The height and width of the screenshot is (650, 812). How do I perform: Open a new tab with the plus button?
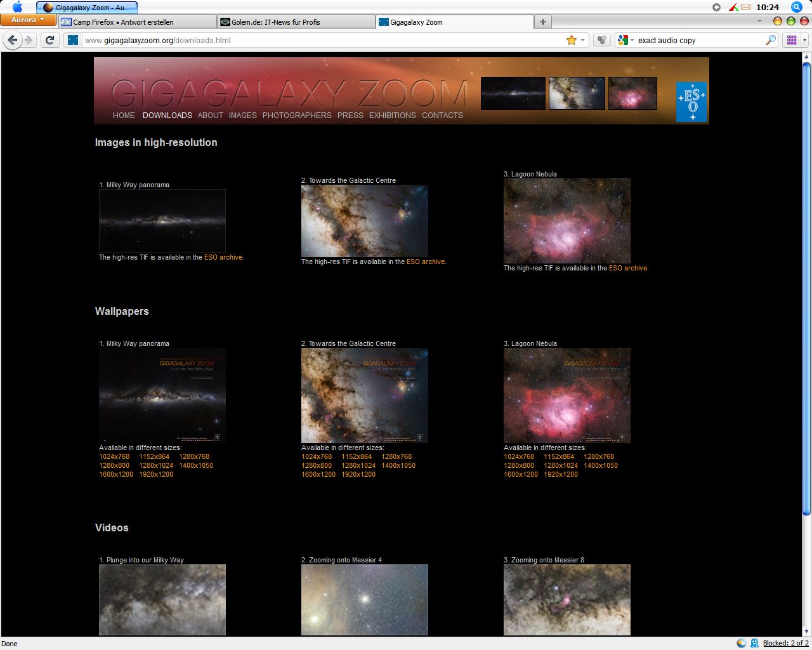coord(542,22)
